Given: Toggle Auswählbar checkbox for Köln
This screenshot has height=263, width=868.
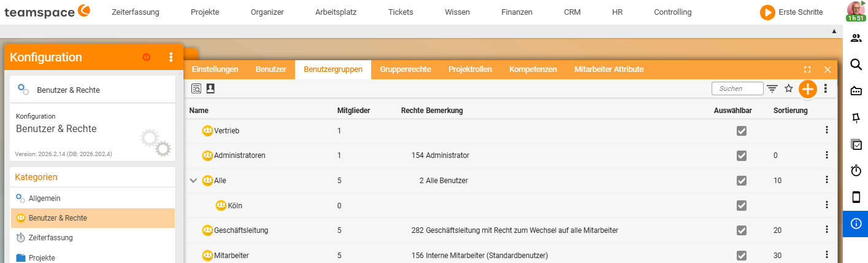Looking at the screenshot, I should pos(742,205).
